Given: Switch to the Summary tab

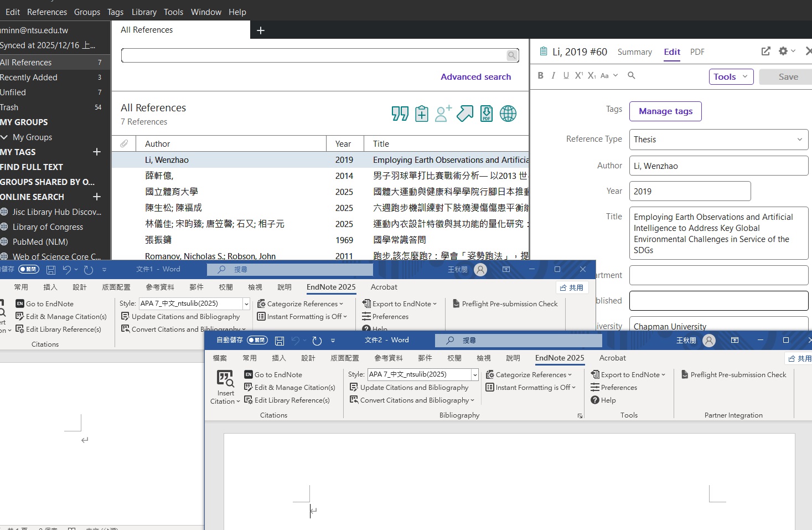Looking at the screenshot, I should (634, 52).
